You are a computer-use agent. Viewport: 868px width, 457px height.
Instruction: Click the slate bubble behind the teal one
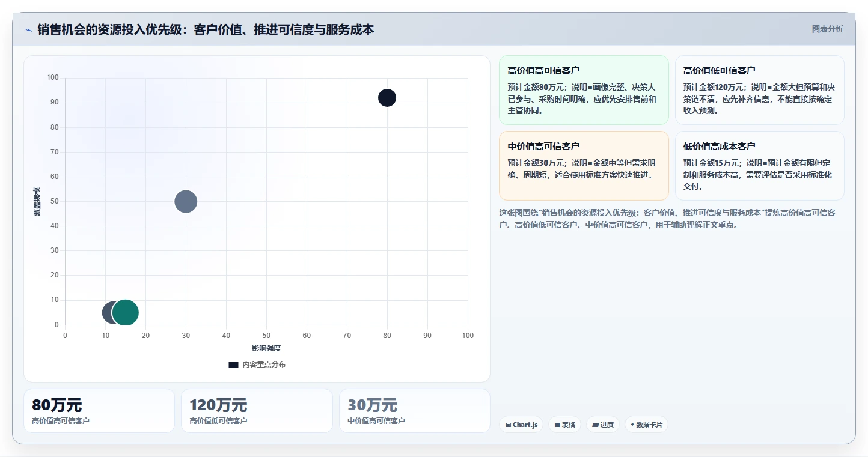tap(107, 312)
